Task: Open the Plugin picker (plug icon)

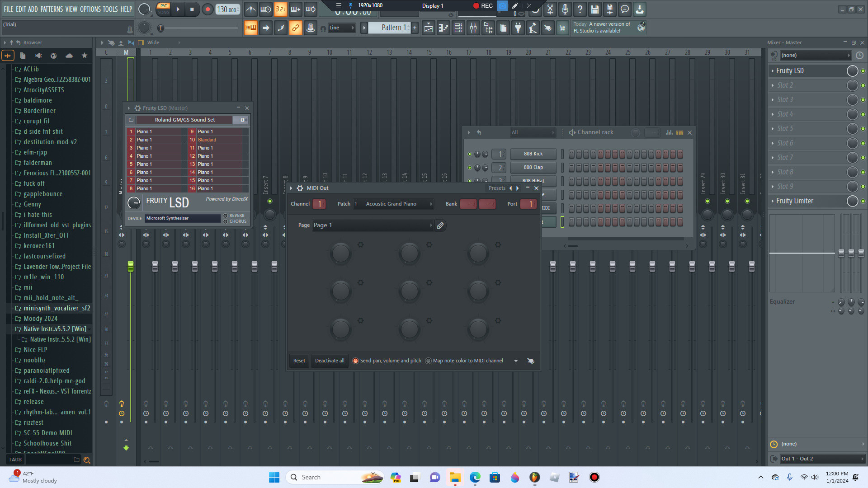Action: 518,28
